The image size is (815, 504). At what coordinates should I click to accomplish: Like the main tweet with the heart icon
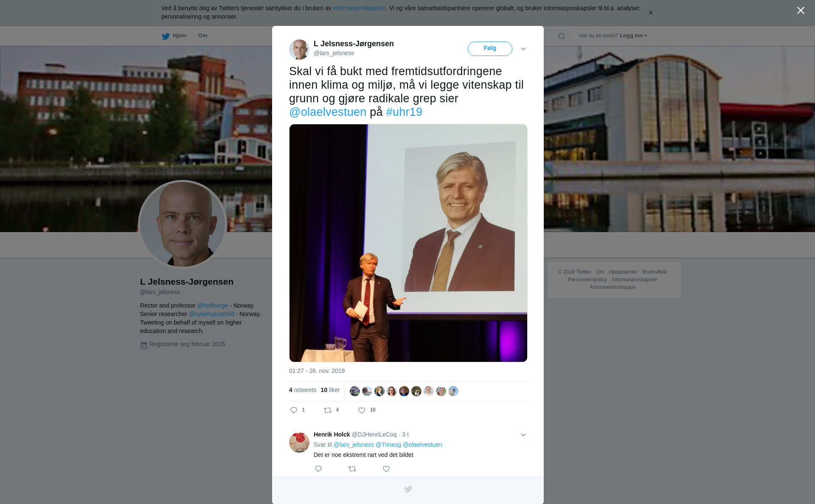362,410
